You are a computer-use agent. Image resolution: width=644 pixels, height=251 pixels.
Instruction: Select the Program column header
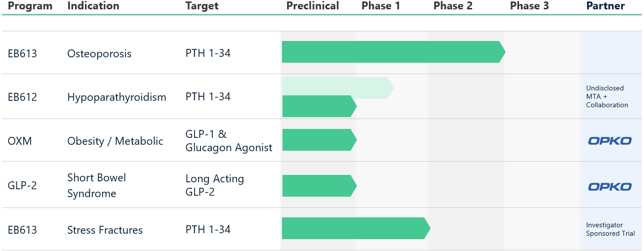tap(30, 6)
